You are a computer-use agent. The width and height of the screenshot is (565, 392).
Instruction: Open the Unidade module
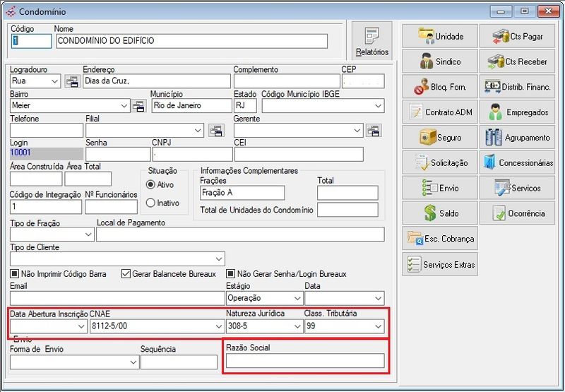440,36
